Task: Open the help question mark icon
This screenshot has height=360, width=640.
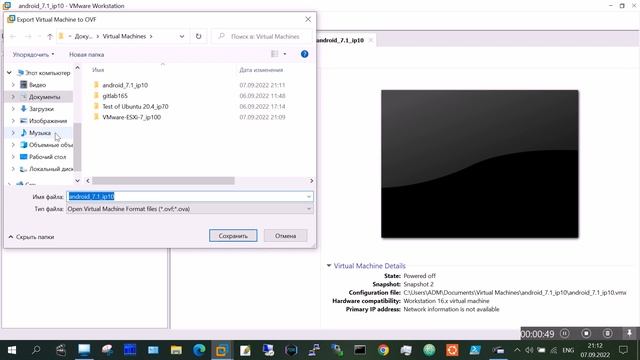Action: pos(304,54)
